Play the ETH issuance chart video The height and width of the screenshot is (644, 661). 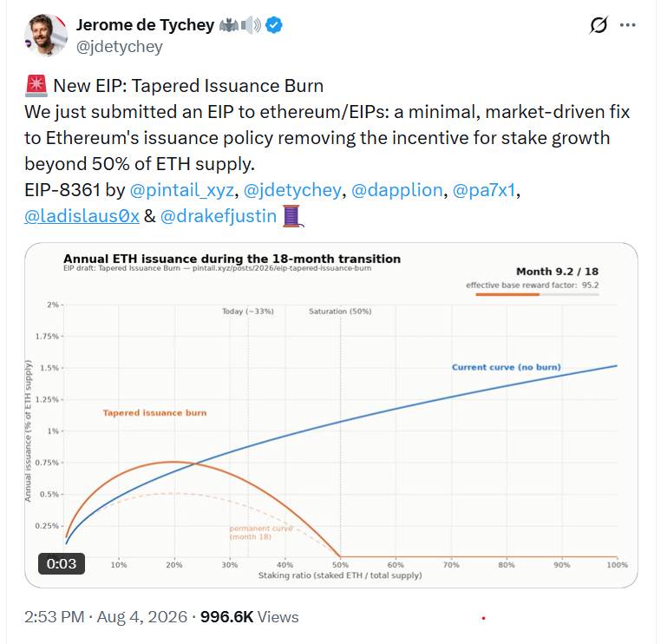(330, 415)
